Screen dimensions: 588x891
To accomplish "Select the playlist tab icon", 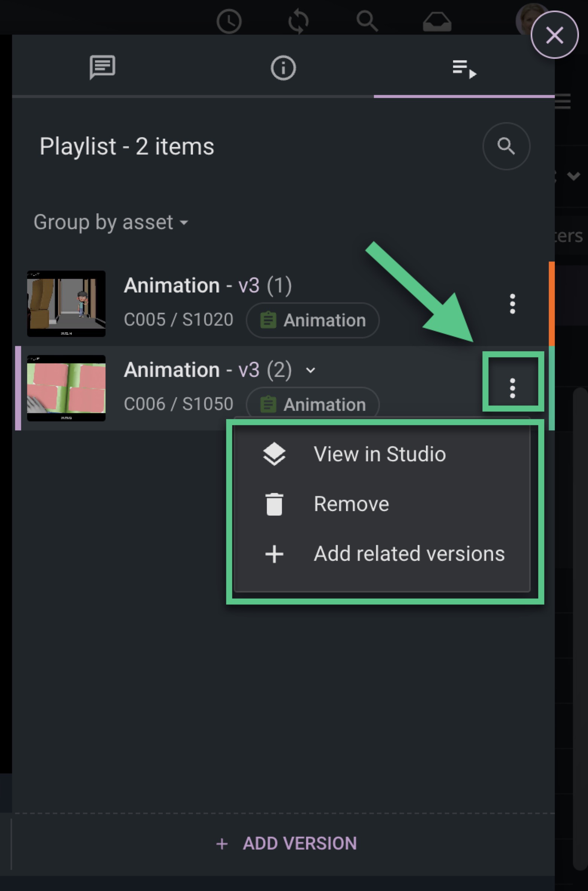I will tap(464, 69).
